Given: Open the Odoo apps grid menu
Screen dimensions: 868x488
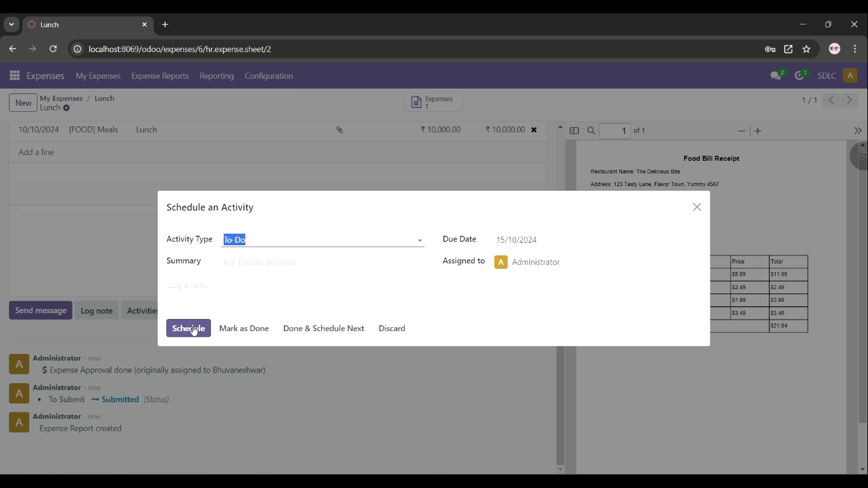Looking at the screenshot, I should click(x=15, y=76).
